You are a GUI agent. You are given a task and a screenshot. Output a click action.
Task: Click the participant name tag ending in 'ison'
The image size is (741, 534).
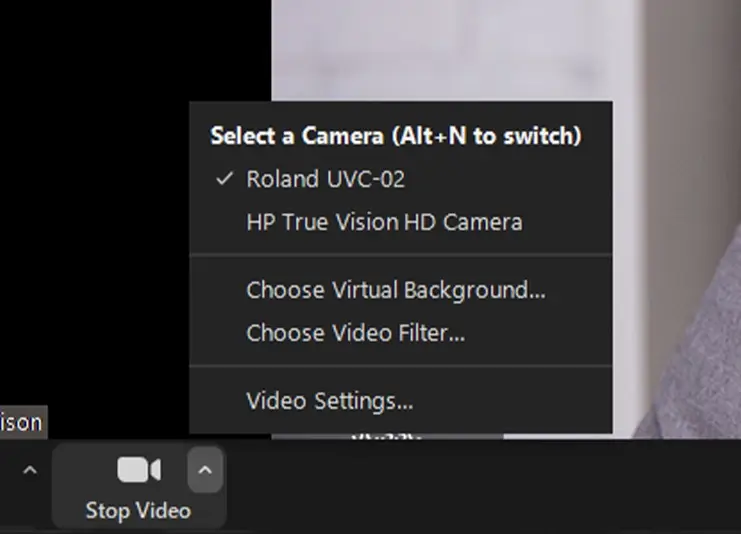pos(21,422)
